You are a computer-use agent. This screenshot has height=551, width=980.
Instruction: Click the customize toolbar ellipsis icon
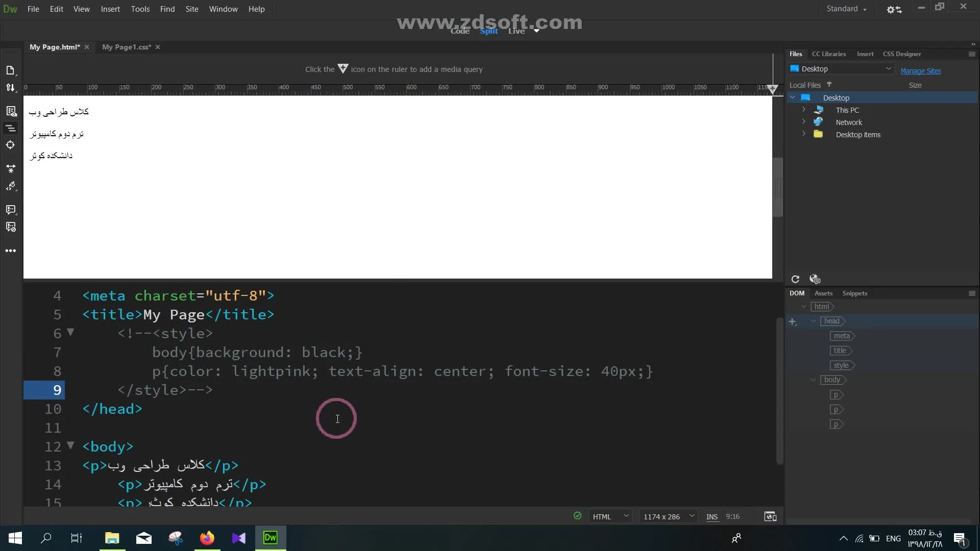pos(10,251)
